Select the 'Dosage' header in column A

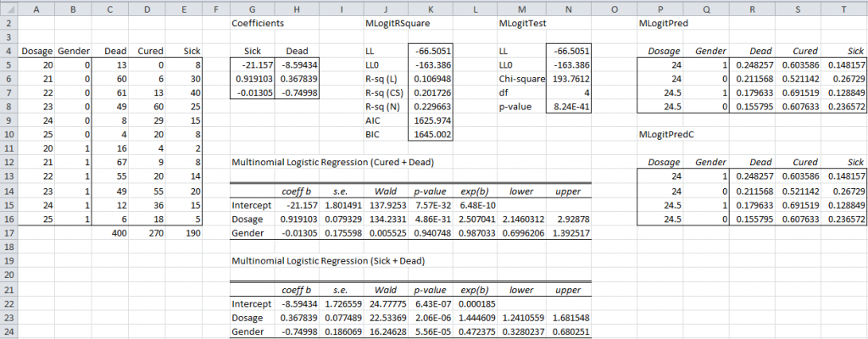point(36,51)
